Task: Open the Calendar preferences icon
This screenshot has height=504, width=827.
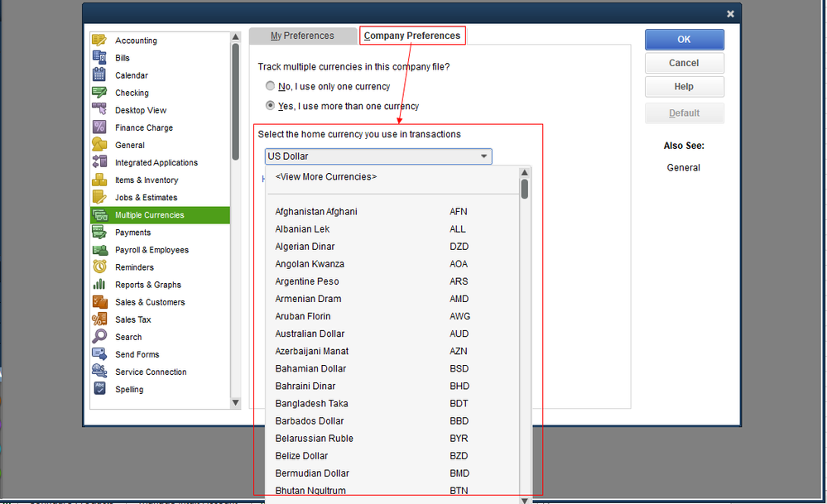Action: pos(99,74)
